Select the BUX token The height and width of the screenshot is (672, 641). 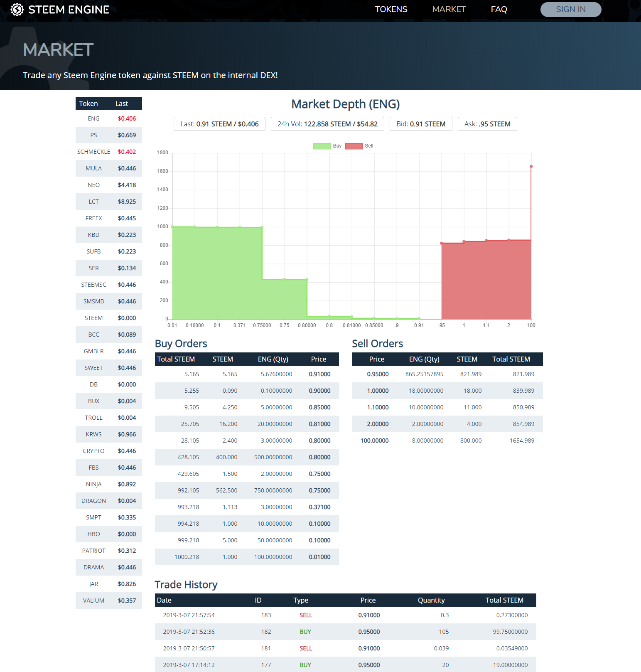(x=109, y=401)
